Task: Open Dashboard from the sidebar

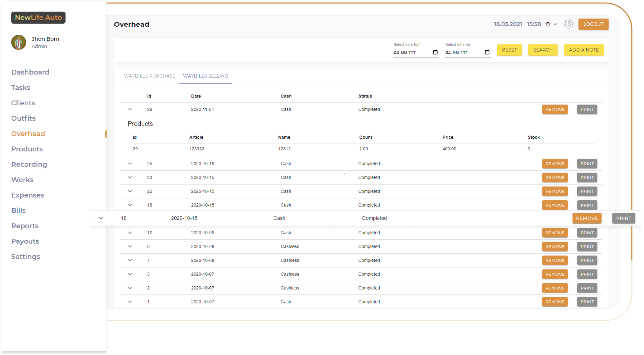Action: [30, 72]
